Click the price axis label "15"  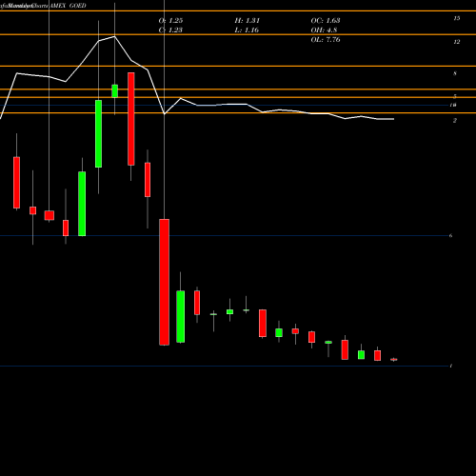coord(457,18)
